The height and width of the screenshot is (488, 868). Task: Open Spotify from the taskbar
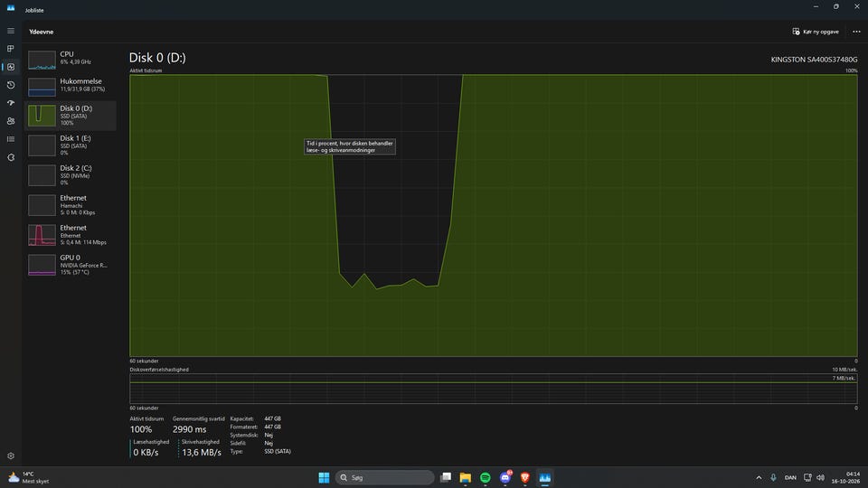(x=485, y=477)
